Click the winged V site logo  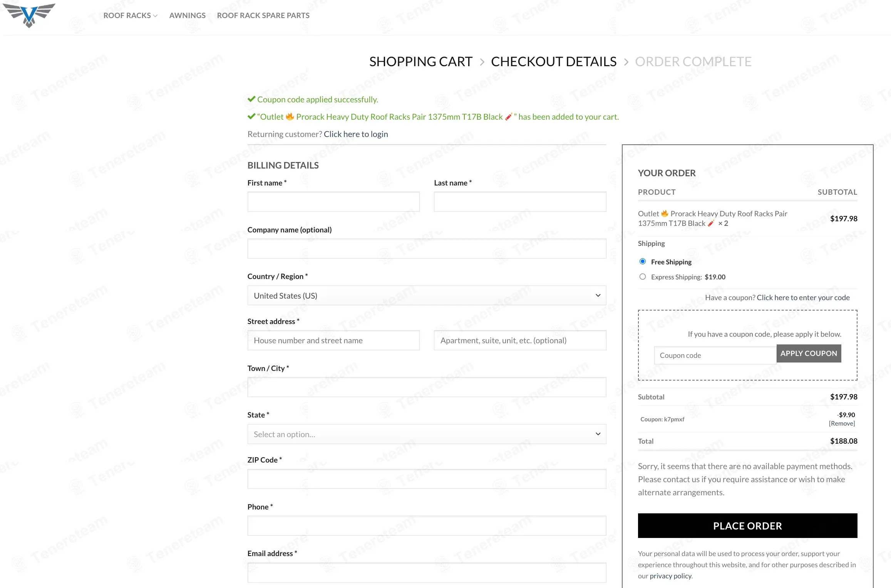tap(29, 15)
